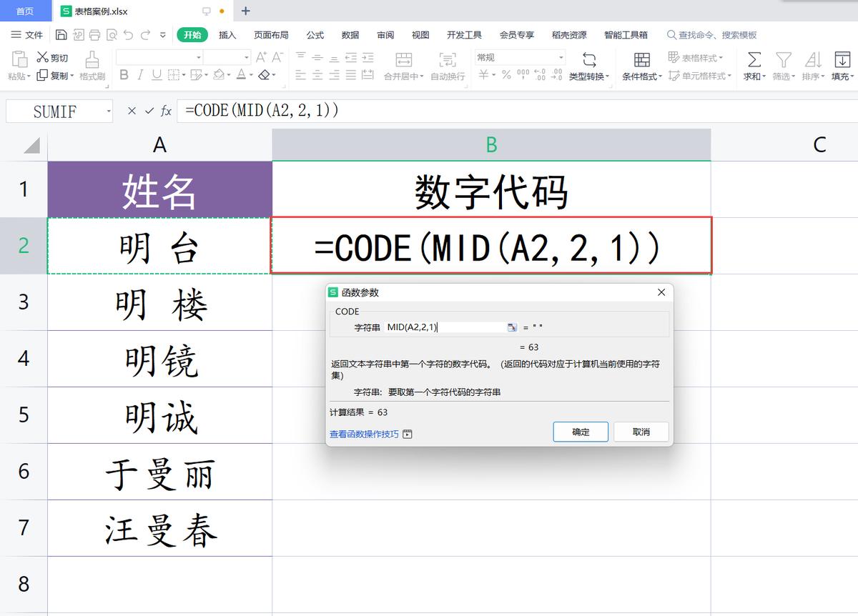This screenshot has width=858, height=616.
Task: Toggle italic formatting
Action: tap(140, 74)
